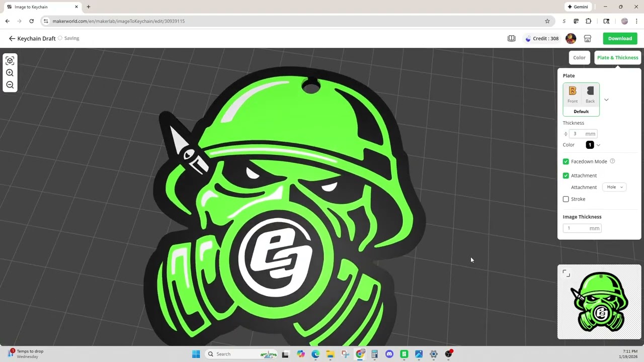Viewport: 644px width, 362px height.
Task: Click the gas mask source image thumbnail
Action: pyautogui.click(x=599, y=302)
